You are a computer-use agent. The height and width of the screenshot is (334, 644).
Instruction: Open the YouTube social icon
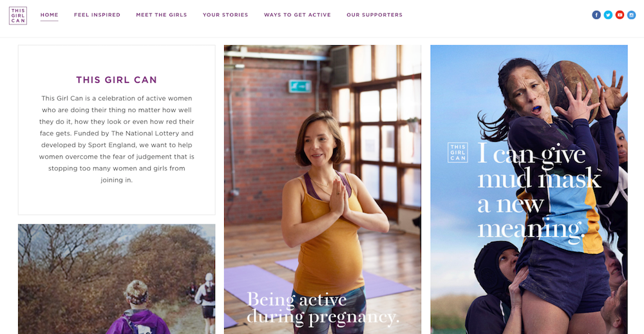pos(620,15)
